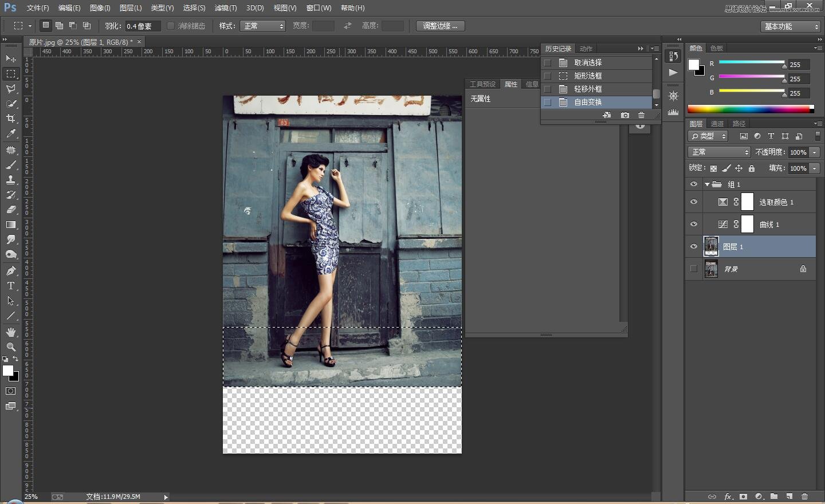
Task: Hide the 曲线 1 layer
Action: click(694, 225)
